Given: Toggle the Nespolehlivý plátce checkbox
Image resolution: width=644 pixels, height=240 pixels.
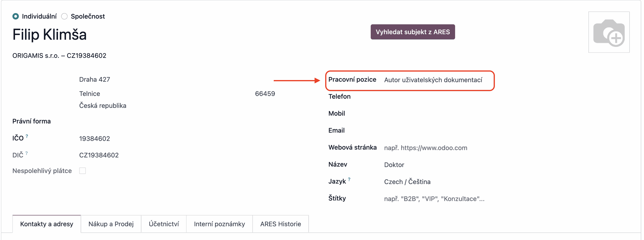Looking at the screenshot, I should point(83,171).
